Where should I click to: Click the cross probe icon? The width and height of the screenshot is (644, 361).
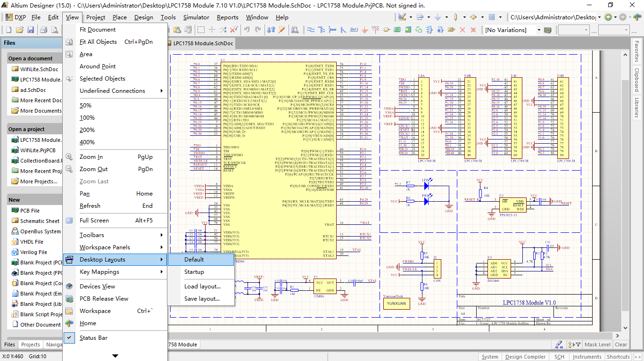pyautogui.click(x=282, y=30)
